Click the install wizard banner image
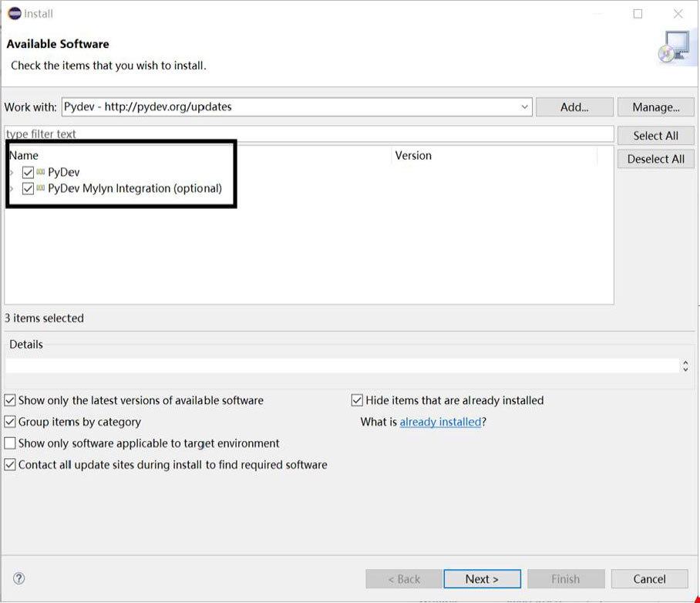Screen dimensions: 700x603 point(675,49)
